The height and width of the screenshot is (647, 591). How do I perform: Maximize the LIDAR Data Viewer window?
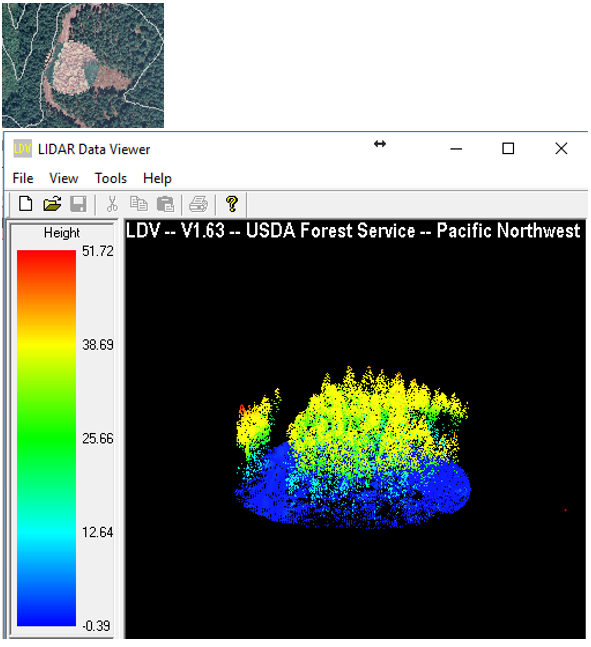(508, 149)
